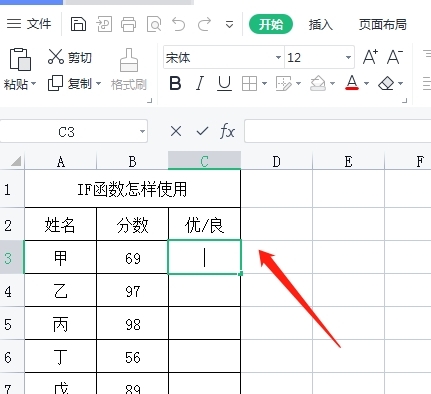This screenshot has height=394, width=431.
Task: Decrease font size with A- icon
Action: pyautogui.click(x=395, y=57)
